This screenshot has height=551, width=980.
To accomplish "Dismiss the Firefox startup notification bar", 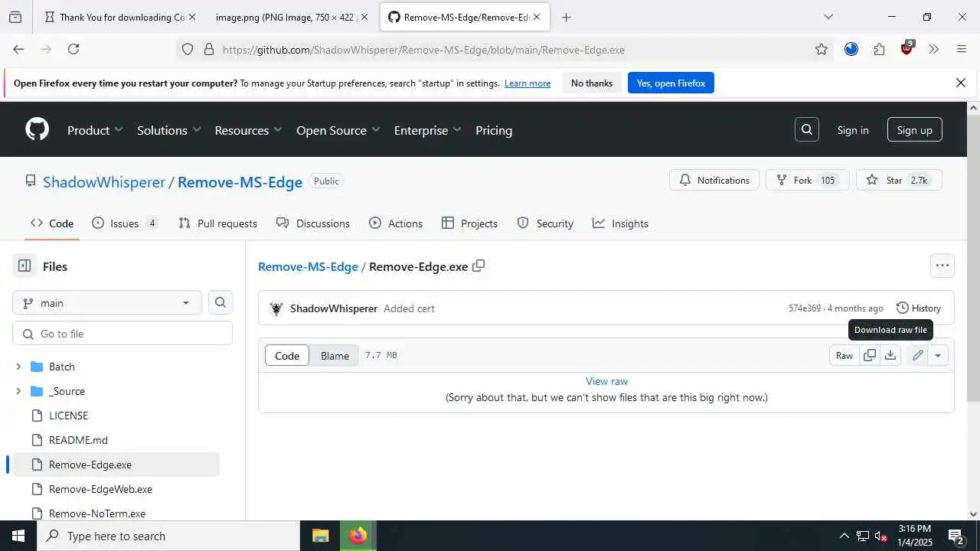I will 961,83.
